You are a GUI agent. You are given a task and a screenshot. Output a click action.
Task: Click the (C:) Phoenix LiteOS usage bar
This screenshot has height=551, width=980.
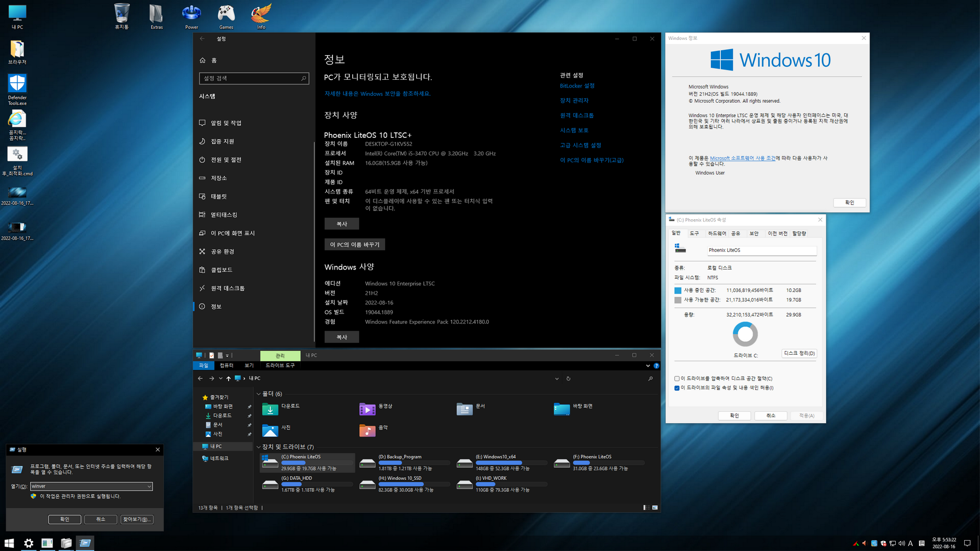pyautogui.click(x=317, y=462)
